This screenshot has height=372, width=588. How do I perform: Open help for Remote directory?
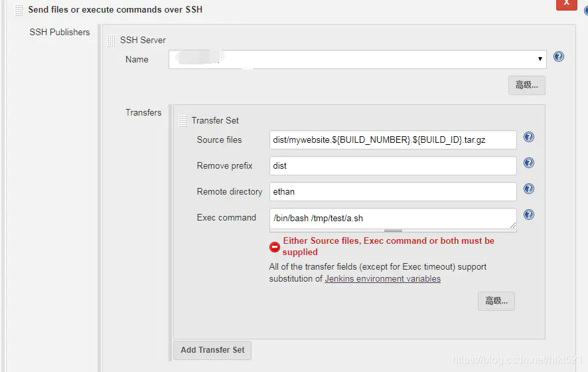[529, 189]
